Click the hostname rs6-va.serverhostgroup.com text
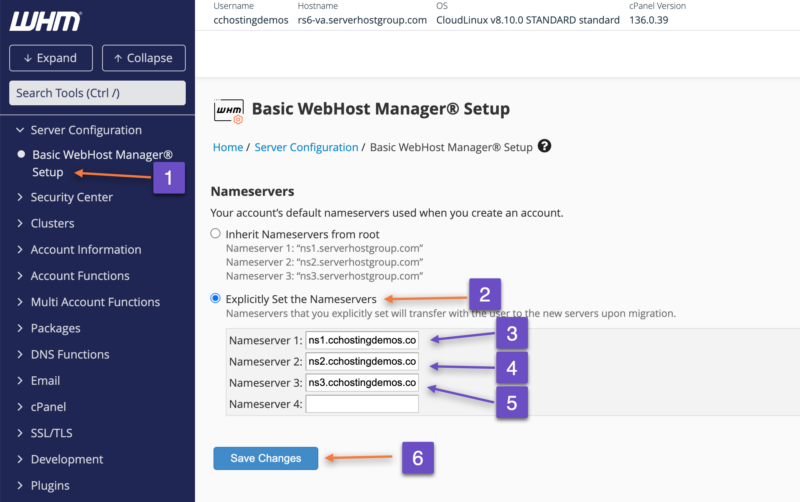The height and width of the screenshot is (502, 800). tap(362, 20)
